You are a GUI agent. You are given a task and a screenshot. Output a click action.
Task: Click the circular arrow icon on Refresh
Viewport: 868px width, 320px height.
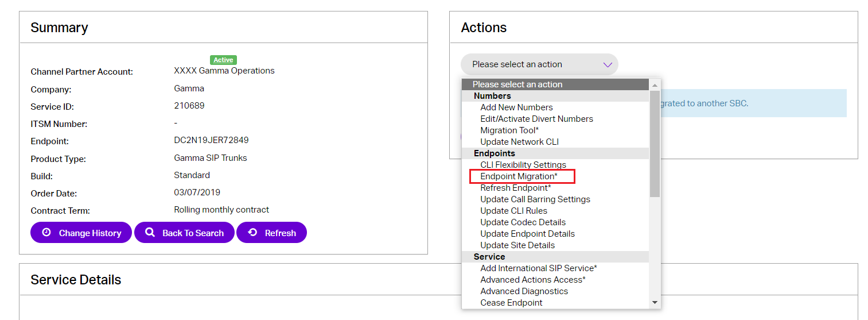[x=252, y=233]
